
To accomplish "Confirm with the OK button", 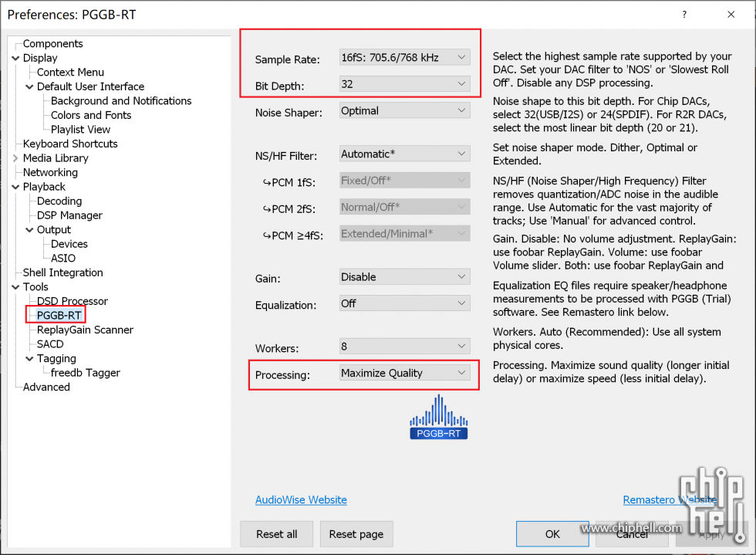I will point(552,534).
